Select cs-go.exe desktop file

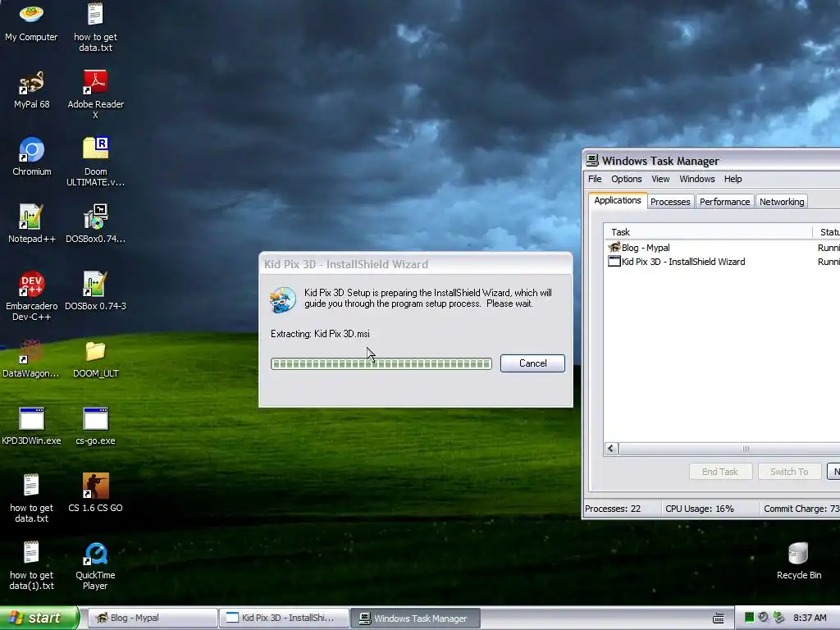(95, 426)
